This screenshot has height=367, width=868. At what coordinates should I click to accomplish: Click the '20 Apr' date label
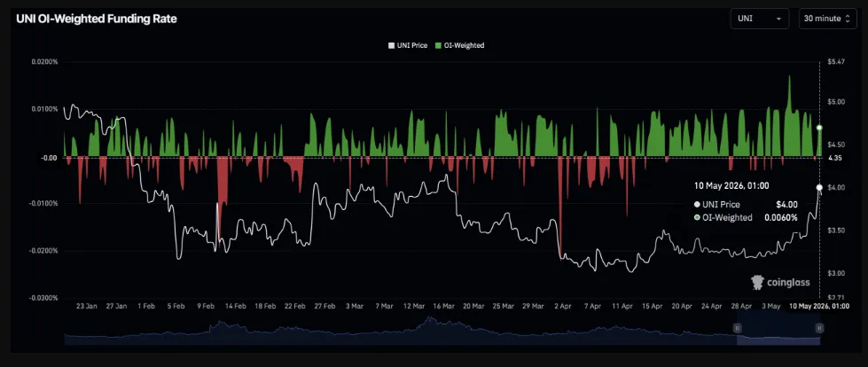coord(682,306)
